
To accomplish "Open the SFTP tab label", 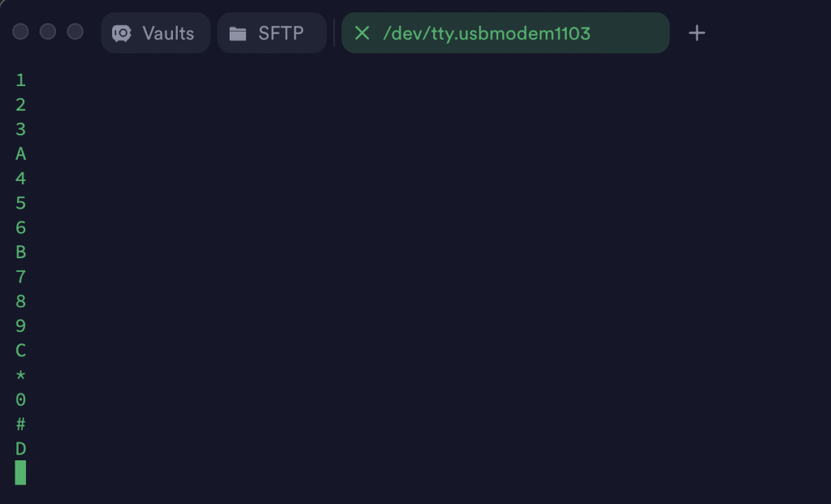I will tap(281, 33).
